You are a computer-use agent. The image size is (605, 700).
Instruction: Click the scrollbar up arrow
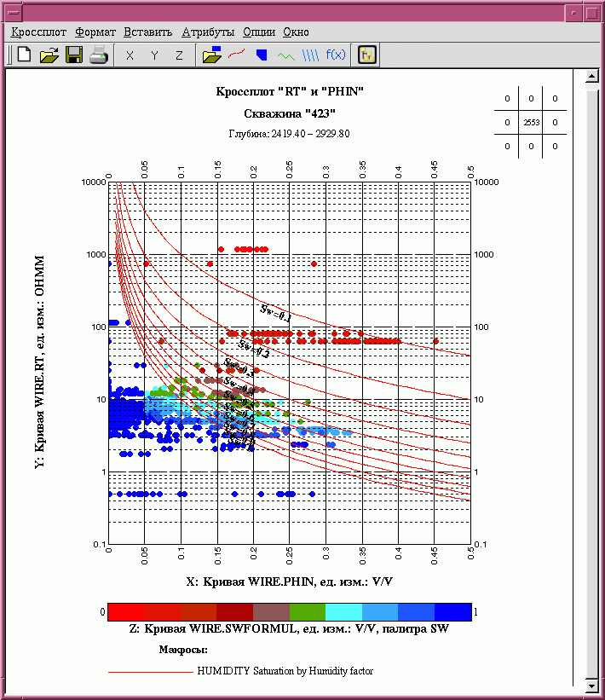[x=591, y=77]
